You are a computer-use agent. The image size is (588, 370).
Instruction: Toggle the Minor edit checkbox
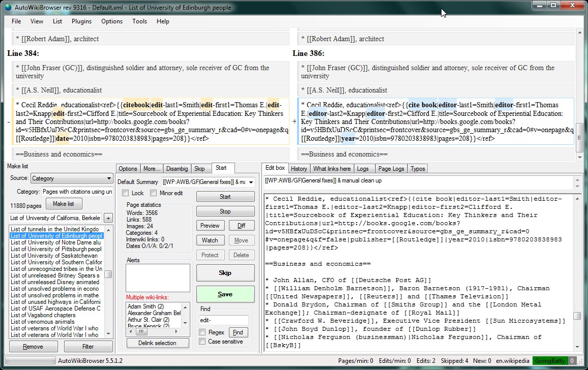point(154,193)
